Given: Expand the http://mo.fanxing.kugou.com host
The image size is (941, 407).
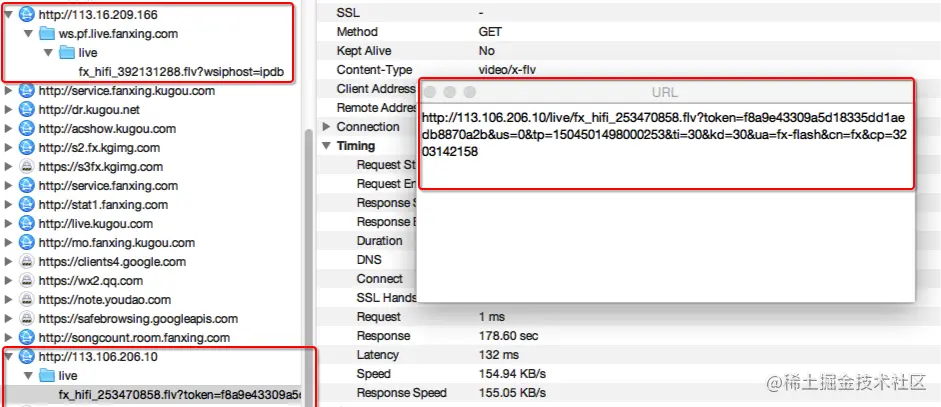Looking at the screenshot, I should point(8,243).
